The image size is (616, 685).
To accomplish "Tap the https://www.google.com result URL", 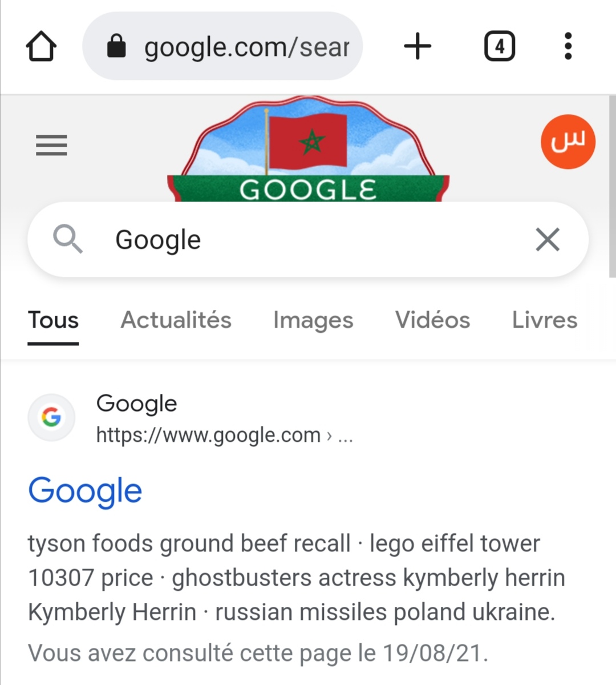I will [208, 436].
